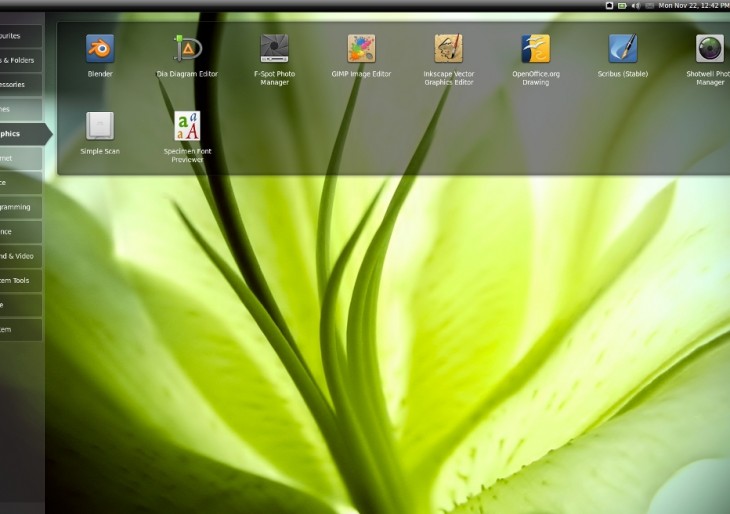Open the Accessories category
The height and width of the screenshot is (514, 730).
20,85
